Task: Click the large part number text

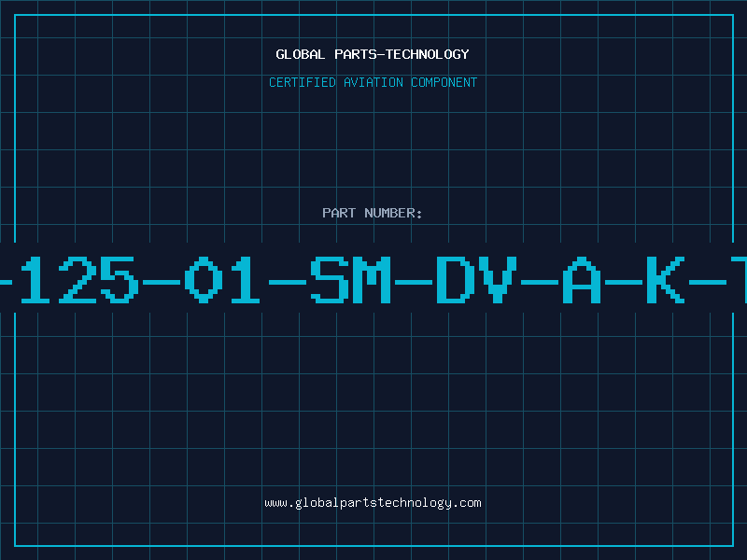Action: 373,279
